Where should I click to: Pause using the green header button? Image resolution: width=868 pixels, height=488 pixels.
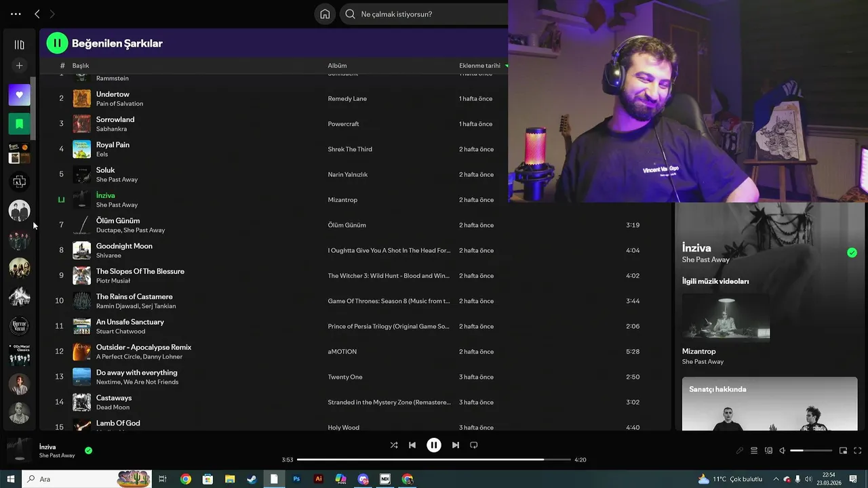(x=57, y=43)
